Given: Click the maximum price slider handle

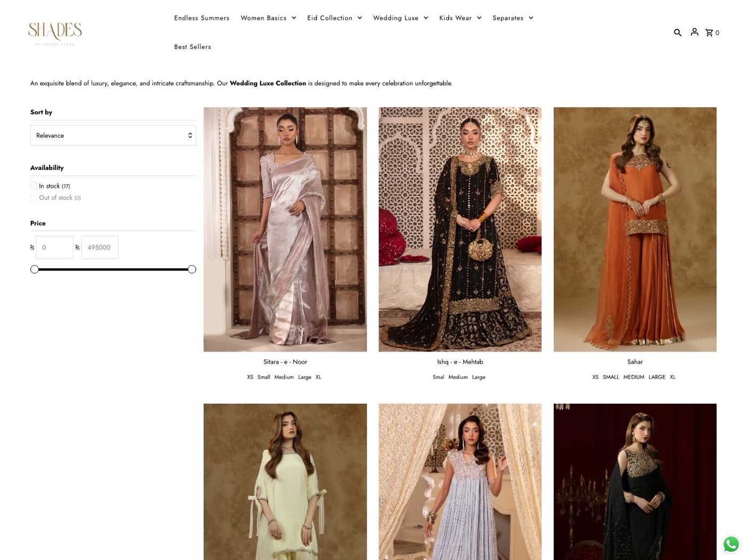Looking at the screenshot, I should click(192, 269).
